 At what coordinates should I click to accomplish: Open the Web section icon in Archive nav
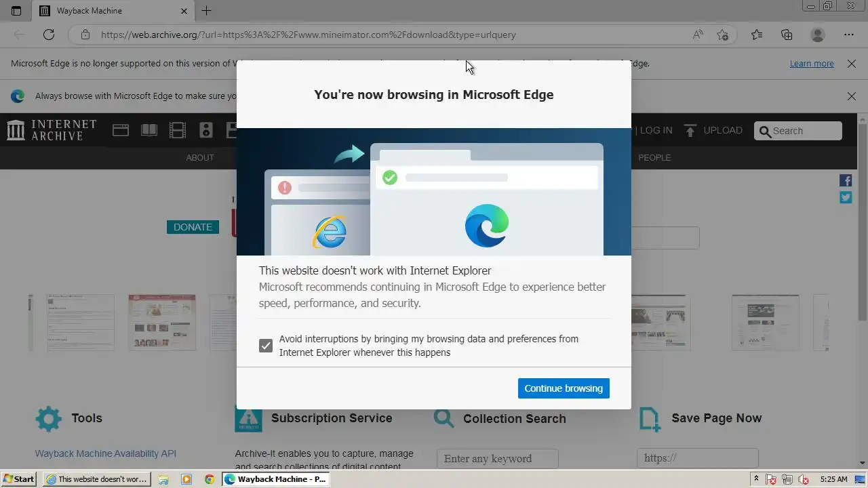click(121, 130)
